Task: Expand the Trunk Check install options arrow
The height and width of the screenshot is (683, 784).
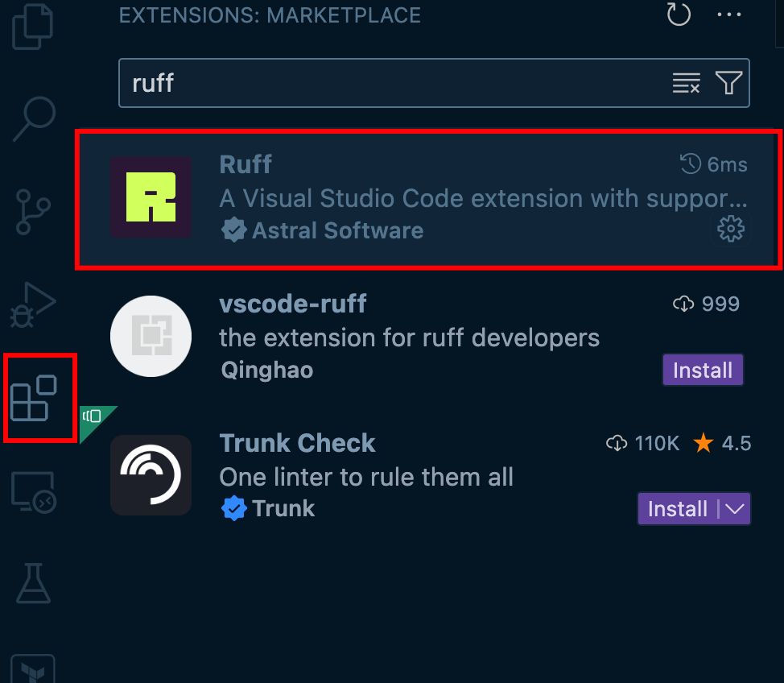Action: 735,509
